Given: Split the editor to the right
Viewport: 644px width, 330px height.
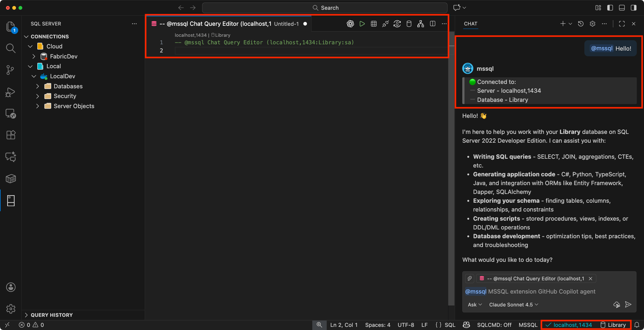Looking at the screenshot, I should 432,24.
